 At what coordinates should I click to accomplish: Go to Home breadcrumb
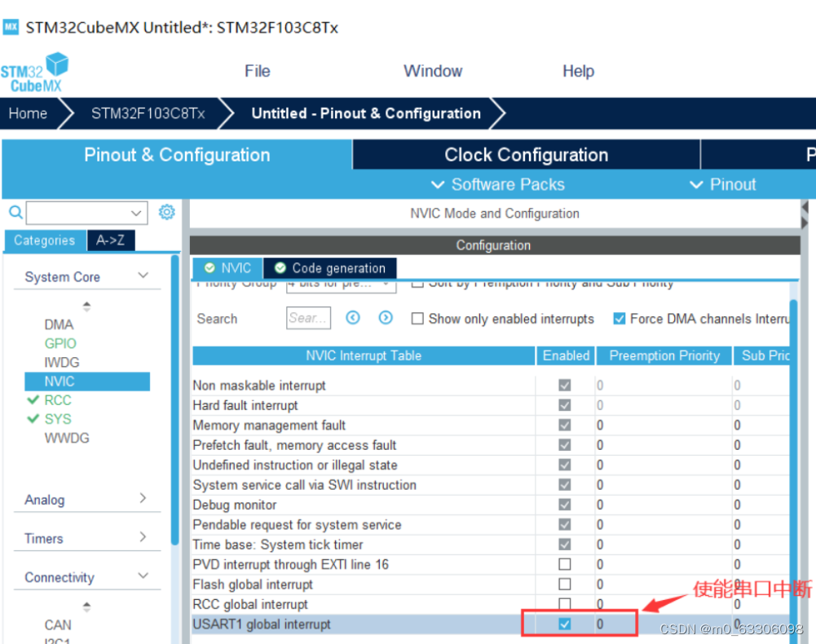point(28,113)
